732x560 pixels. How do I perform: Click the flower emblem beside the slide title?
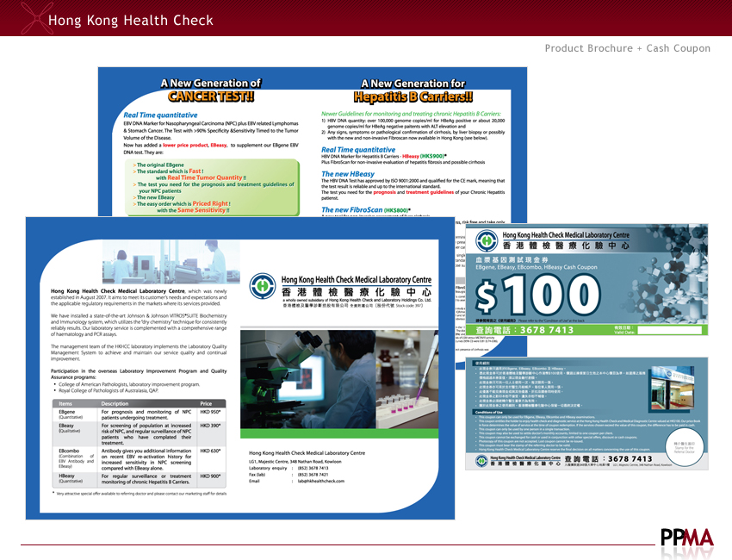point(36,18)
